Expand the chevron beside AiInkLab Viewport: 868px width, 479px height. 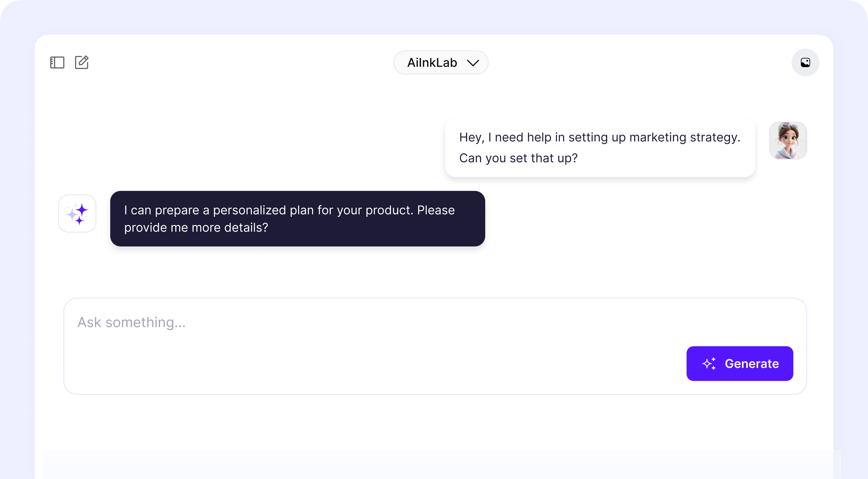tap(473, 63)
